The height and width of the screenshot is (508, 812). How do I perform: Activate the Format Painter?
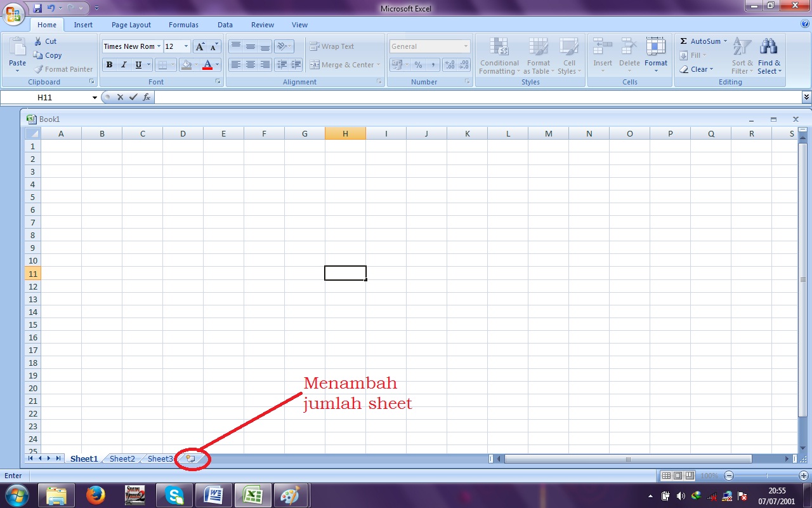coord(63,69)
